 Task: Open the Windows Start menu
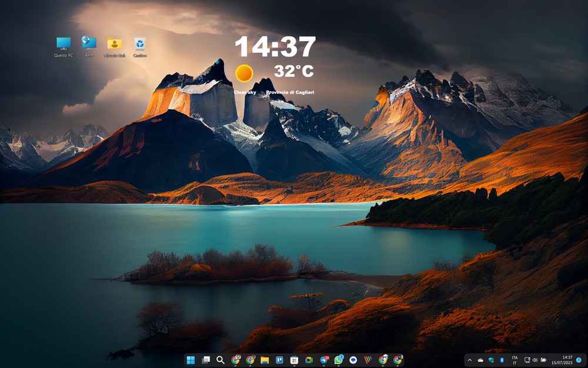pyautogui.click(x=191, y=360)
